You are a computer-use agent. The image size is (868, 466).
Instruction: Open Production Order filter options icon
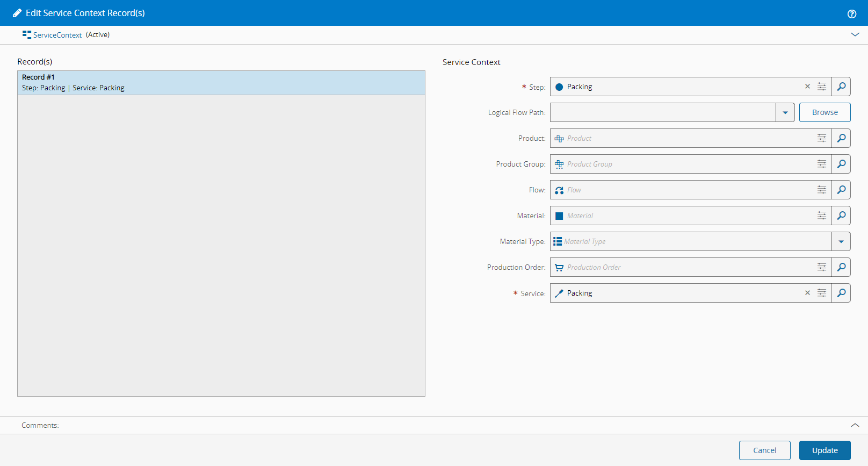tap(822, 267)
